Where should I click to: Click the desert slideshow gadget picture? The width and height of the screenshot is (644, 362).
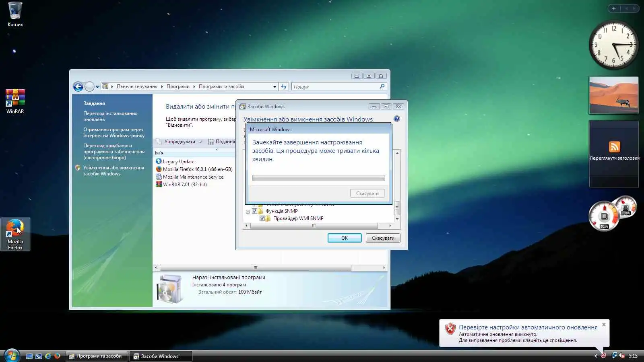(x=613, y=95)
